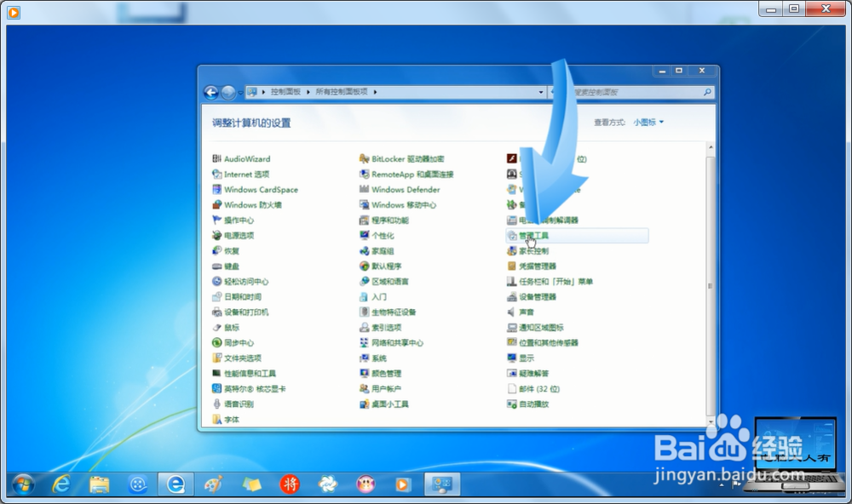Image resolution: width=852 pixels, height=504 pixels.
Task: Open the 声音 speaker icon
Action: point(511,312)
